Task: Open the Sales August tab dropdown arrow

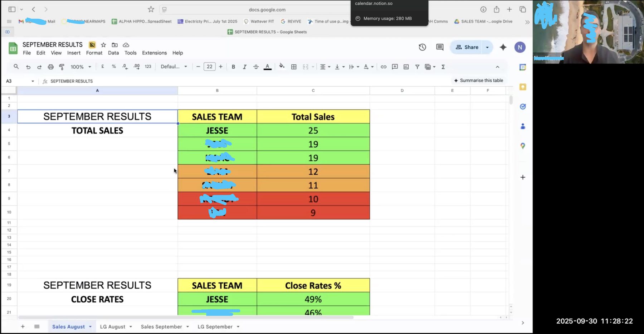Action: pyautogui.click(x=90, y=327)
